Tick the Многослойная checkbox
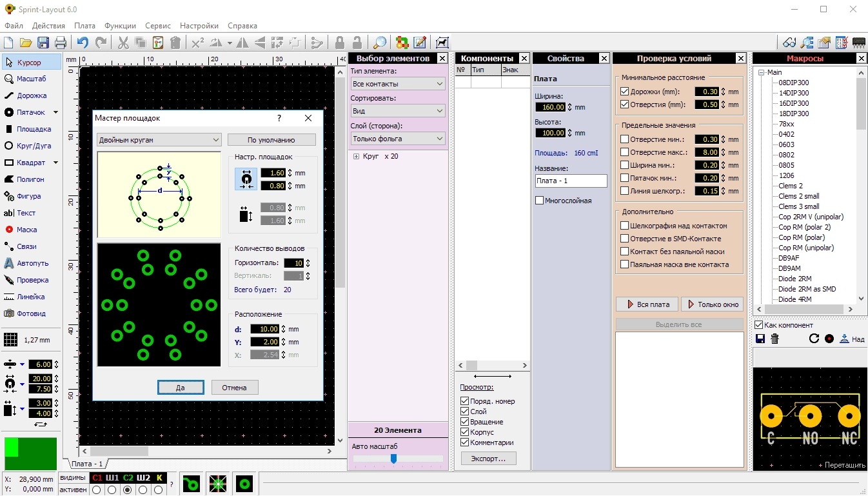The image size is (868, 496). (x=539, y=201)
